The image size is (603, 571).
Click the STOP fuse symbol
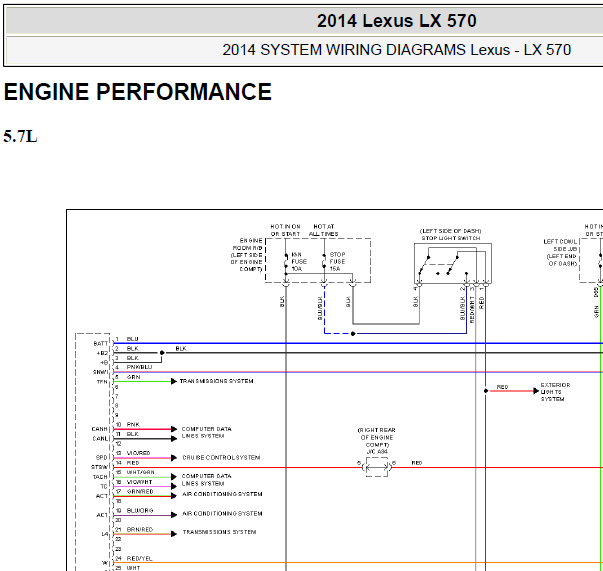(x=324, y=261)
